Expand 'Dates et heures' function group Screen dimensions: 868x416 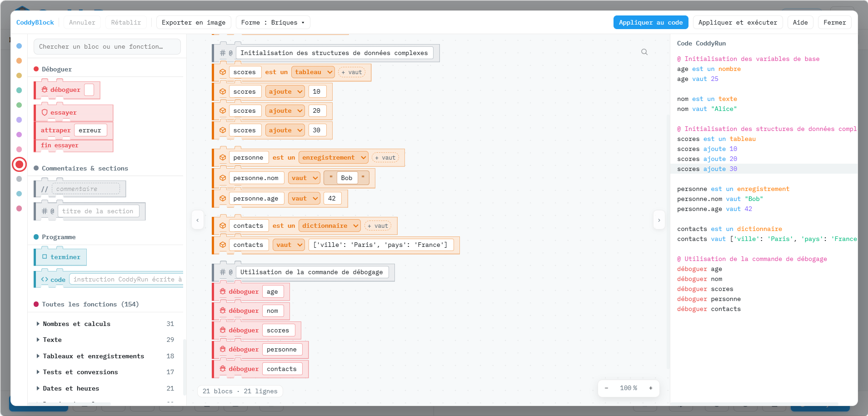click(105, 388)
